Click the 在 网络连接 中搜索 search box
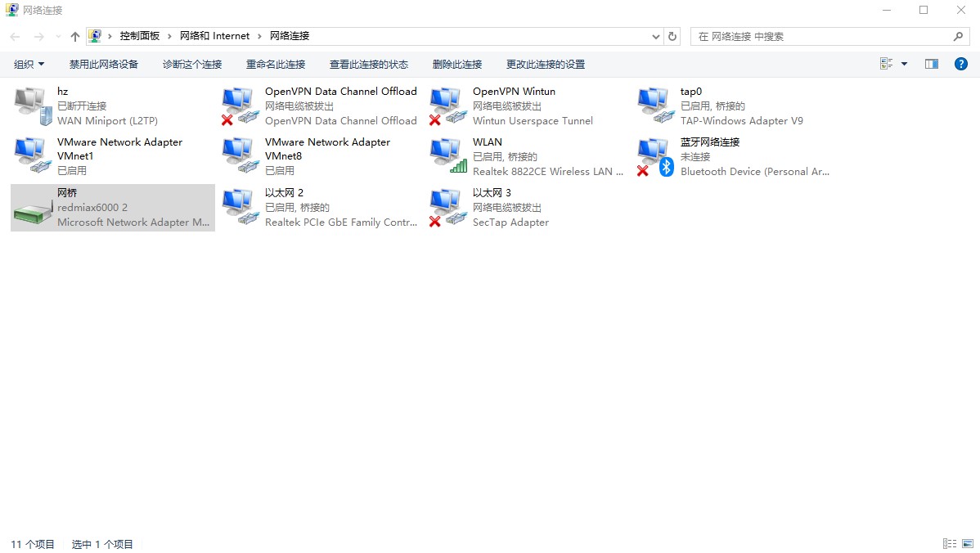980x553 pixels. [822, 37]
